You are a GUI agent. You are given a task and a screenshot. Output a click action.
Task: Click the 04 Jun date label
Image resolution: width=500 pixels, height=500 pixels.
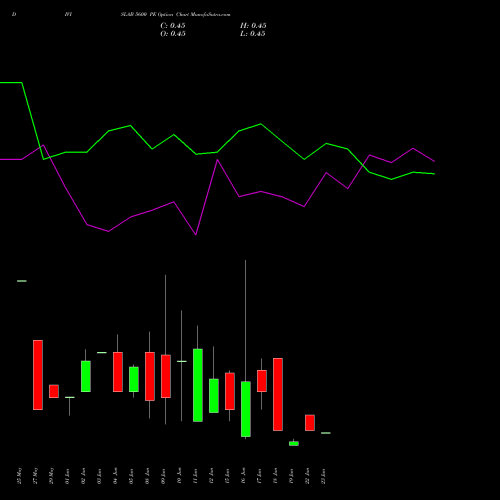[x=115, y=476]
